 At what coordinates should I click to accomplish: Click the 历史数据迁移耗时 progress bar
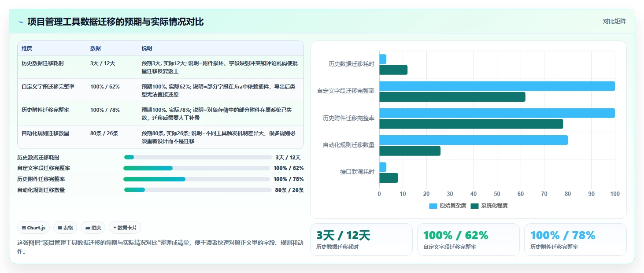198,157
